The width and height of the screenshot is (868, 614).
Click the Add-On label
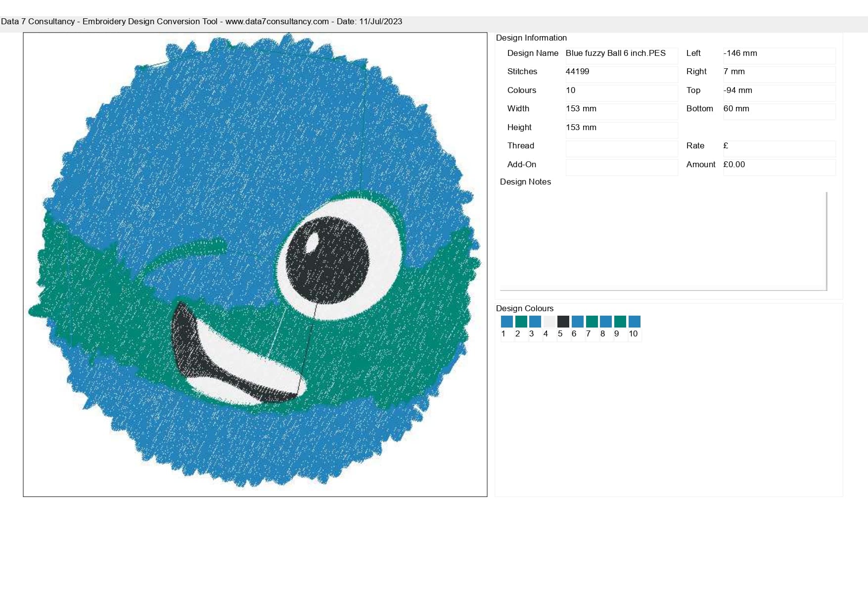521,164
